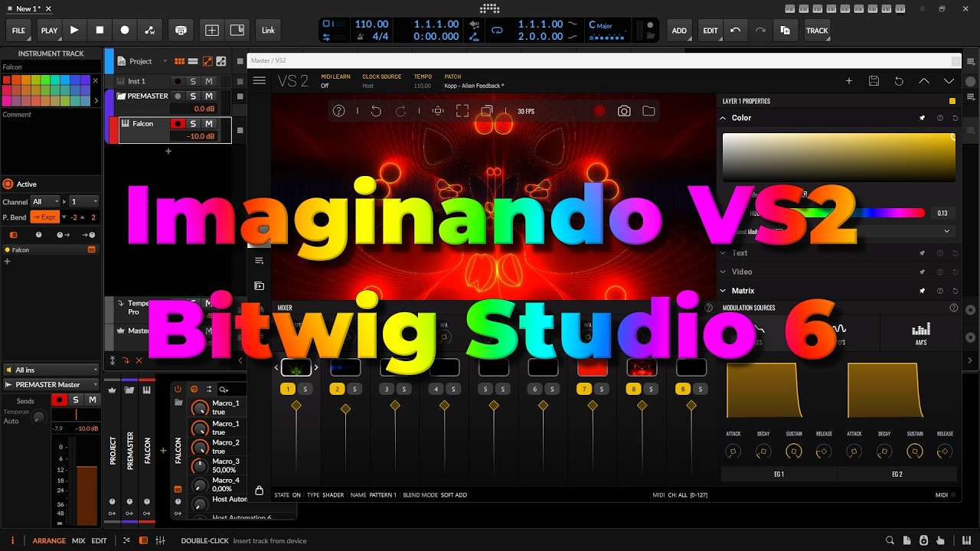Screen dimensions: 980x551
Task: Solo the Inst 1 track
Action: [x=193, y=81]
